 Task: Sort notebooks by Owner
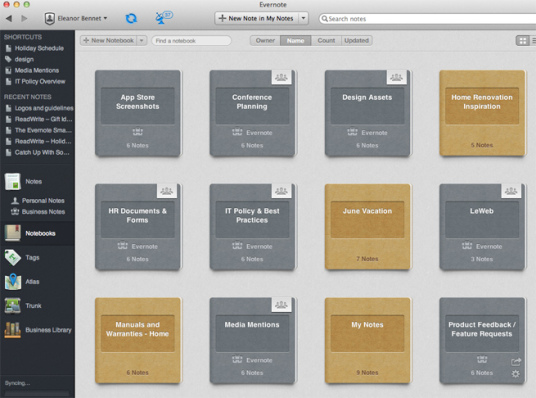tap(265, 40)
